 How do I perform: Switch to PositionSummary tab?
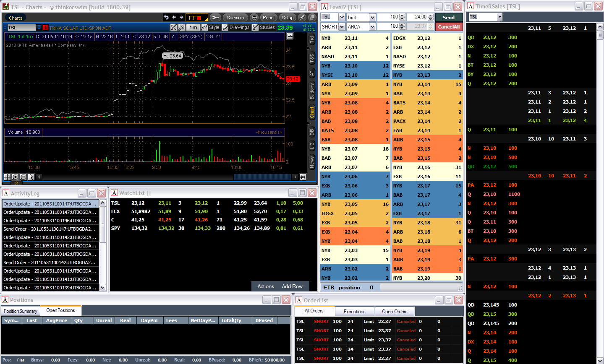tap(21, 311)
